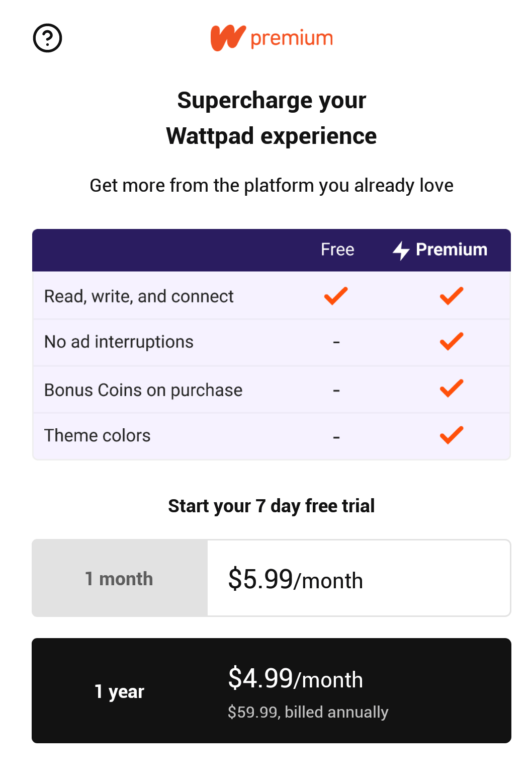This screenshot has width=532, height=781.
Task: Click Premium checkmark for Bonus Coins on purchase
Action: (452, 388)
